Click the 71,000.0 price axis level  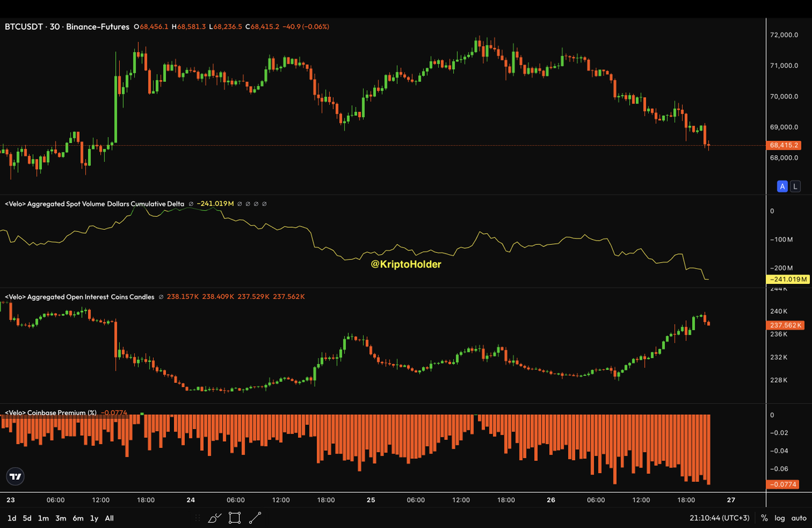pos(784,66)
